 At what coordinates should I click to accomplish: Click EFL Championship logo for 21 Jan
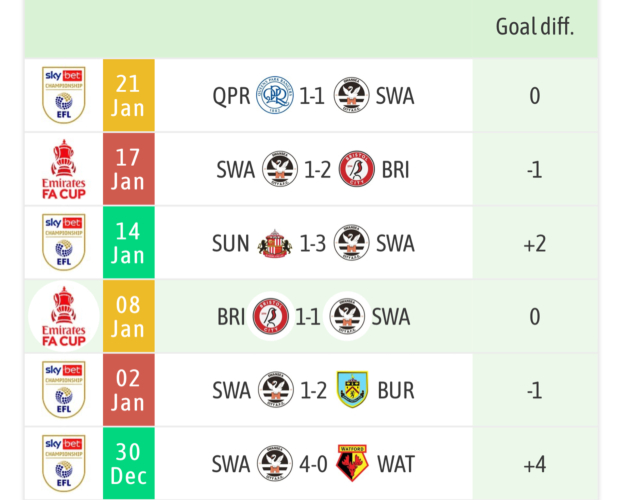click(x=63, y=96)
